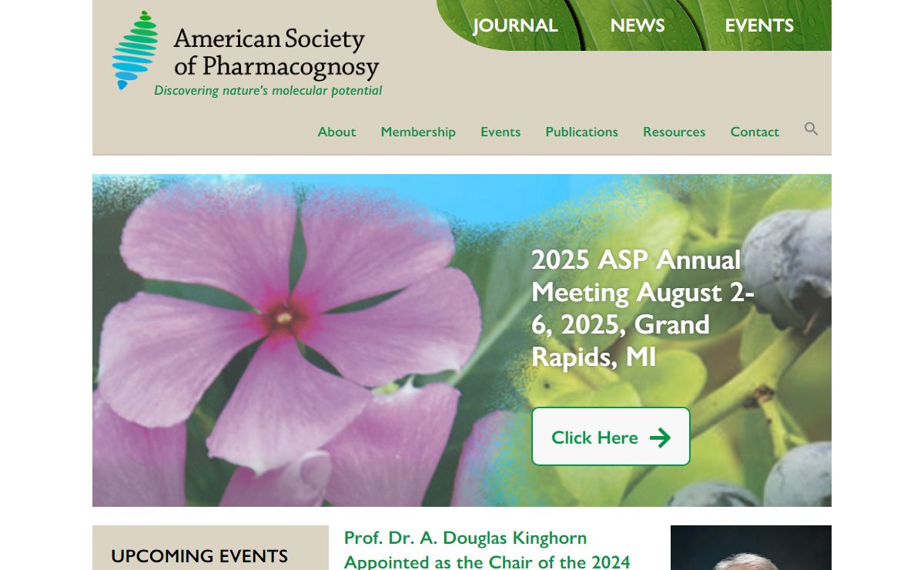Click the ASP spiral logo

tap(135, 50)
